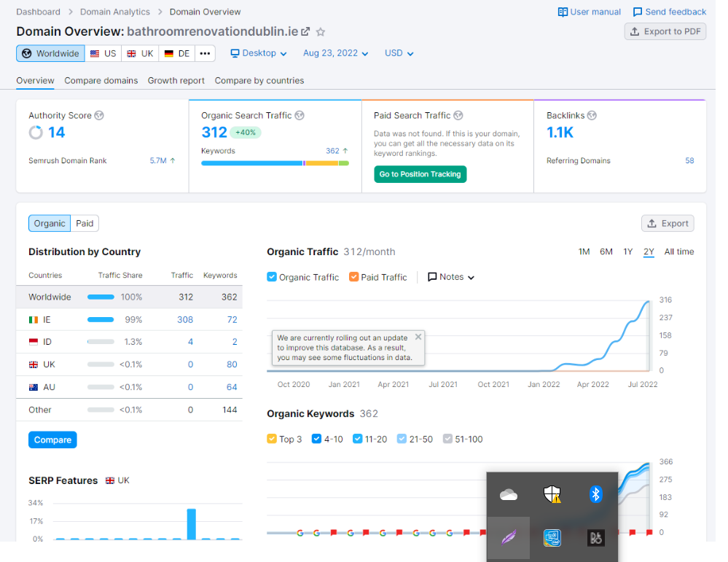
Task: Click upload icon on Export to PDF
Action: (x=634, y=31)
